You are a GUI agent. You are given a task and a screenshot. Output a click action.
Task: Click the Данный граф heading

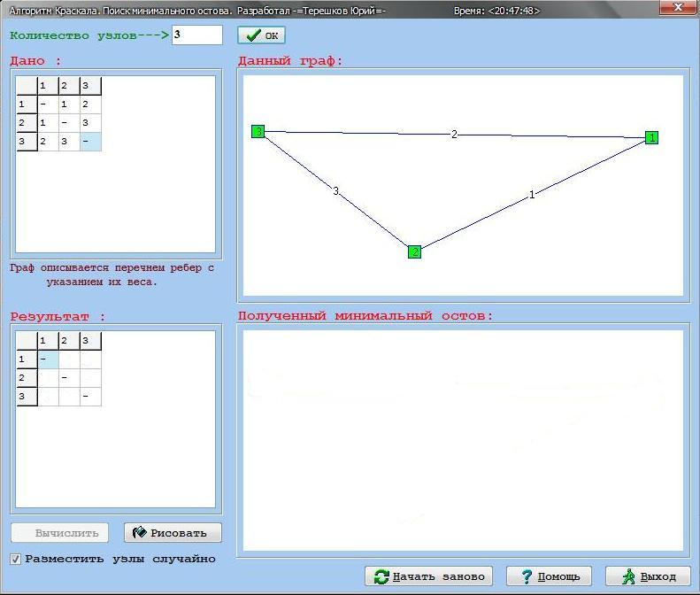pos(290,61)
